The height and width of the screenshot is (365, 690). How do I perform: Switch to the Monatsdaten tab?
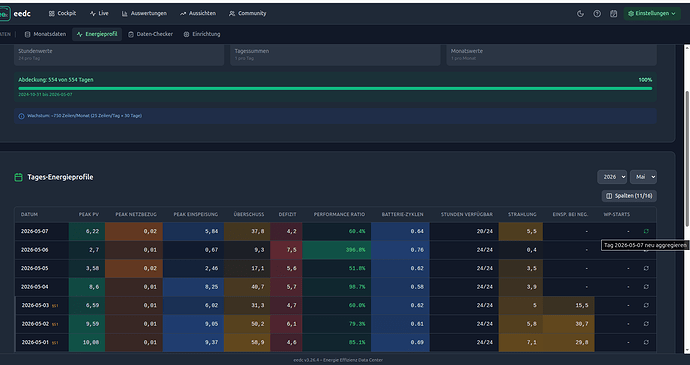tap(45, 34)
